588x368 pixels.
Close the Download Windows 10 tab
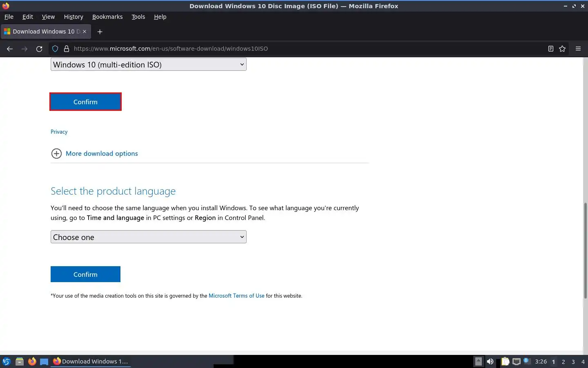(85, 31)
